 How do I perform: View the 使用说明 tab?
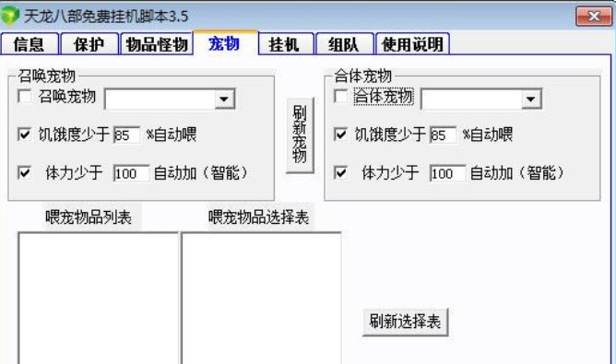coord(412,44)
